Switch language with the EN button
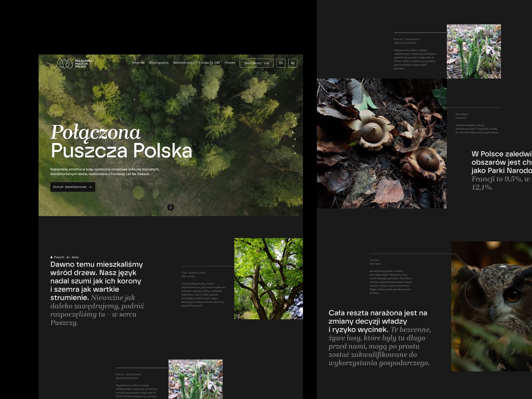Image resolution: width=532 pixels, height=399 pixels. point(281,63)
